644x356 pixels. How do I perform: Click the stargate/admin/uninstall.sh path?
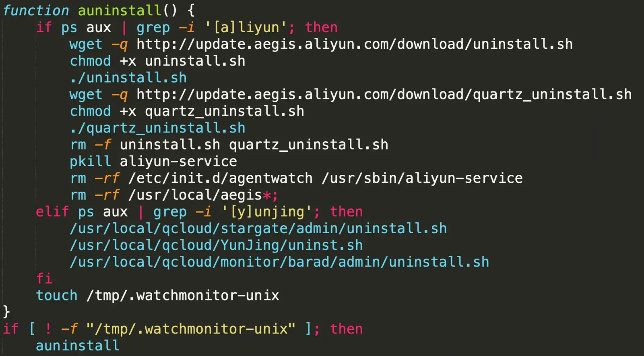pos(258,229)
